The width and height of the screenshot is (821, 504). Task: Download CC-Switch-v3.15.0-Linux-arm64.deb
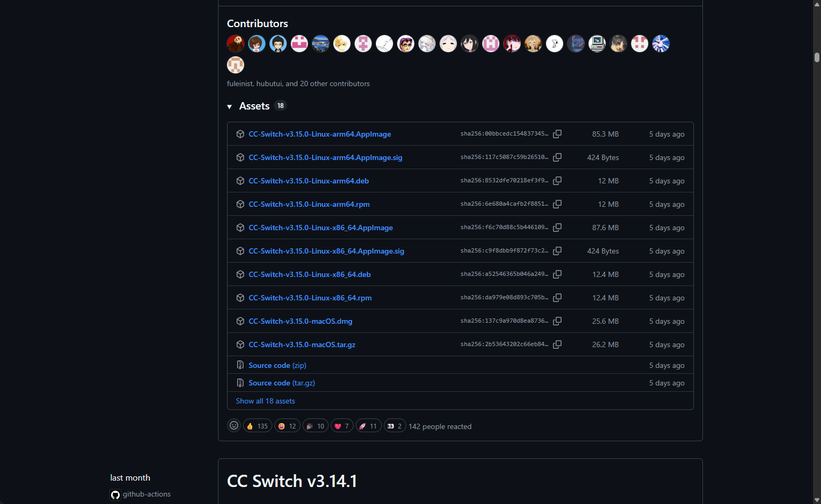pos(309,181)
